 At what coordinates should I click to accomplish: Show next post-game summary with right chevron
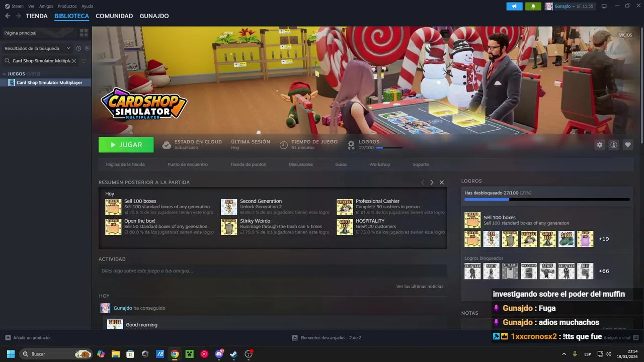tap(432, 183)
